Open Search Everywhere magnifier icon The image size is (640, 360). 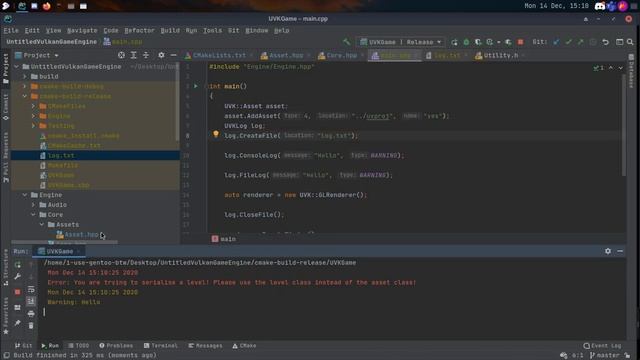click(x=630, y=42)
